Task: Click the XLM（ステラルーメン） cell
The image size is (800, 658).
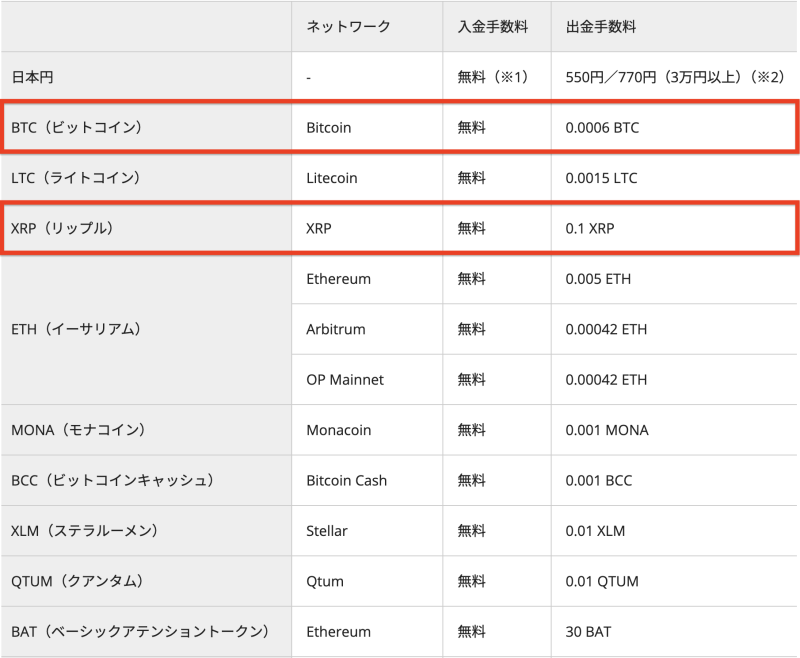Action: 84,531
